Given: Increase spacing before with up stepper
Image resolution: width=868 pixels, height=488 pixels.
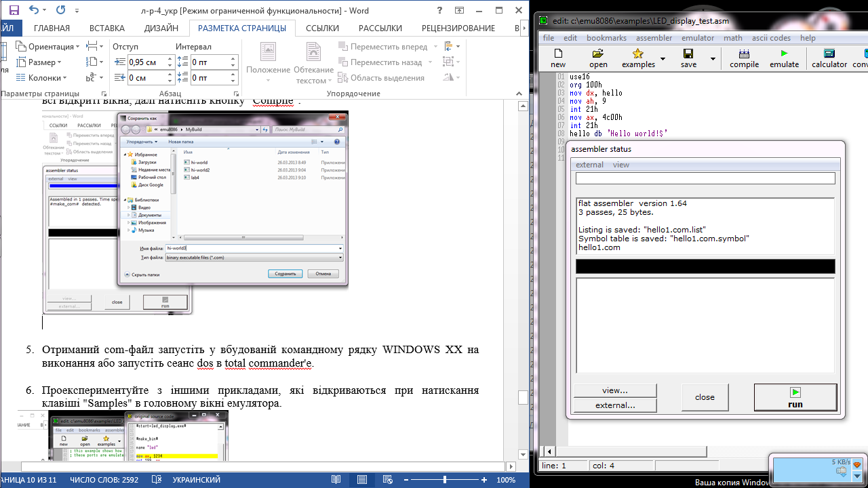Looking at the screenshot, I should [234, 58].
